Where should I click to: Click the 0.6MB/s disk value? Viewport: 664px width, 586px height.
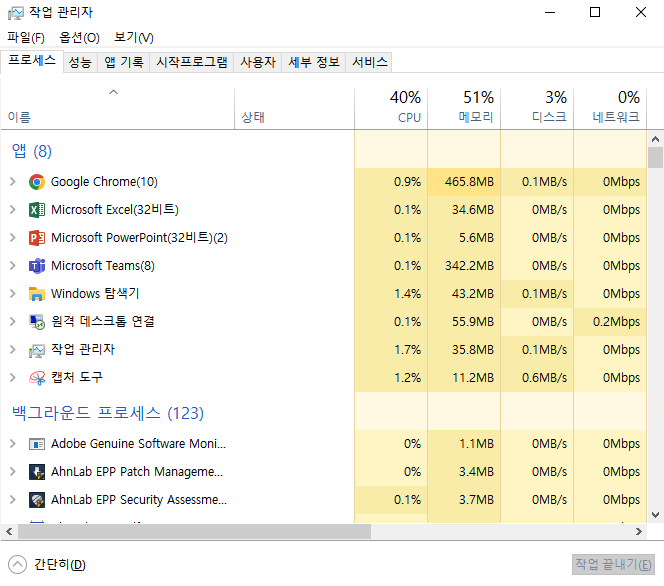click(544, 378)
